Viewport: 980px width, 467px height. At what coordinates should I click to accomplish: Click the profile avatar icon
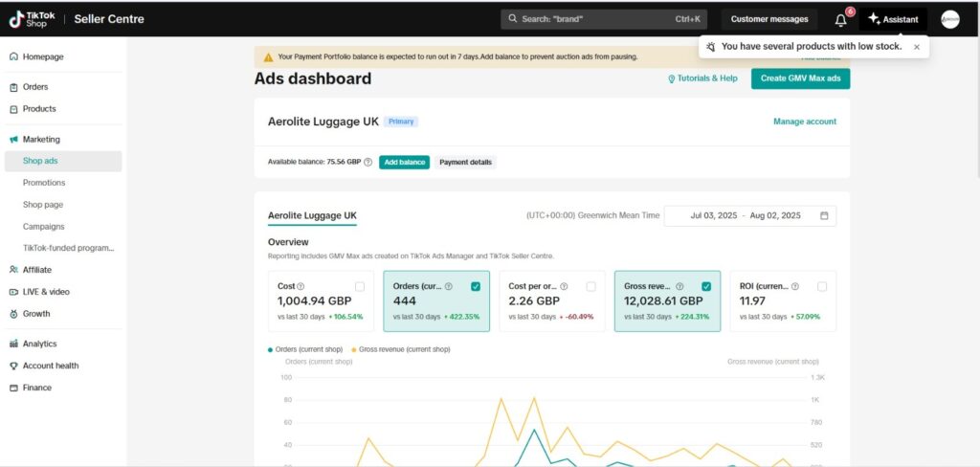click(949, 19)
